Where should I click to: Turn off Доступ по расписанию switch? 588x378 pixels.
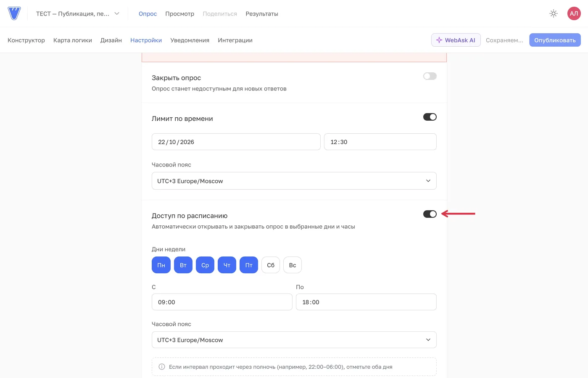tap(430, 214)
